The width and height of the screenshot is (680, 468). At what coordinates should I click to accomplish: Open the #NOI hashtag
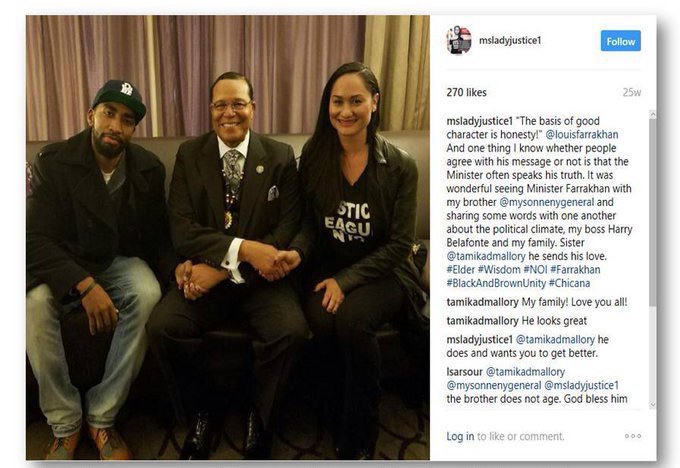click(x=536, y=269)
